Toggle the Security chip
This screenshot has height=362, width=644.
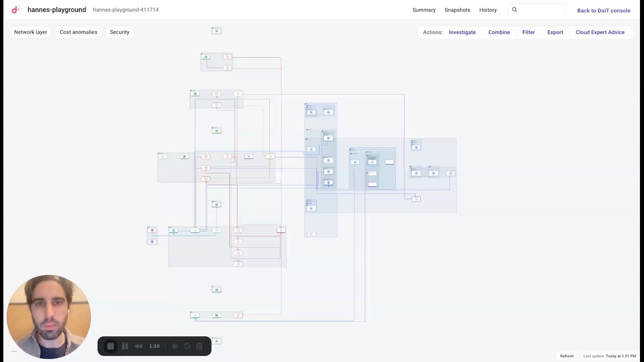[x=120, y=32]
